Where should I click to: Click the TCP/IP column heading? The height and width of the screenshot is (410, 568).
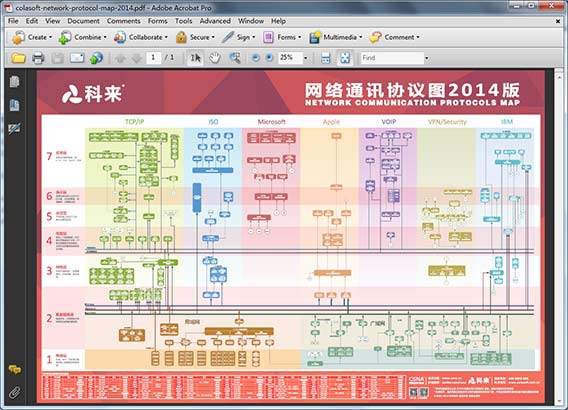pyautogui.click(x=134, y=122)
